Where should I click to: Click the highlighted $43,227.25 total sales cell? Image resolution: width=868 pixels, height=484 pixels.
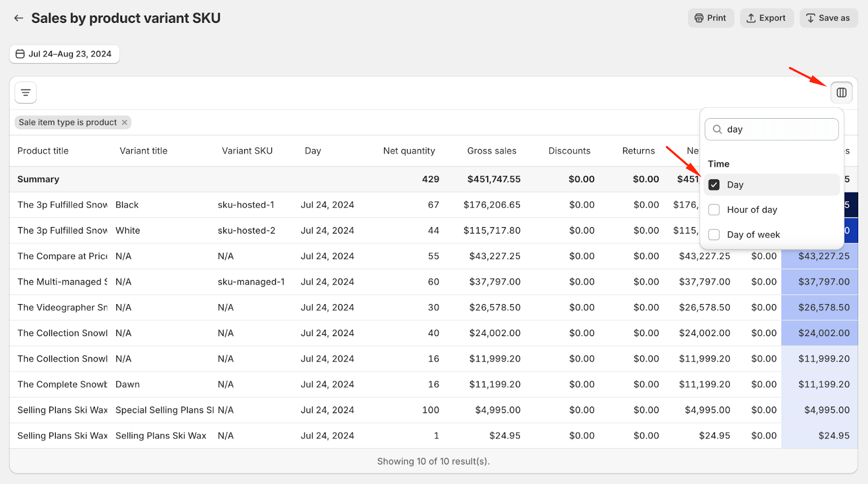click(x=824, y=256)
